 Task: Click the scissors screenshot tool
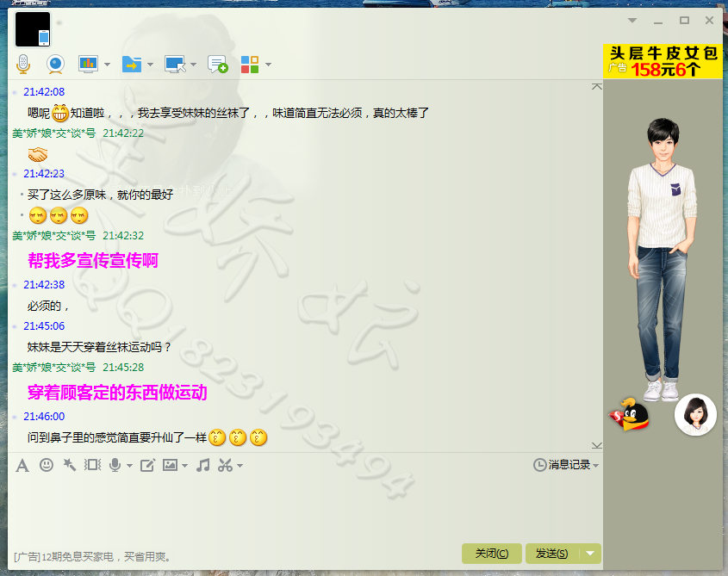pyautogui.click(x=226, y=465)
